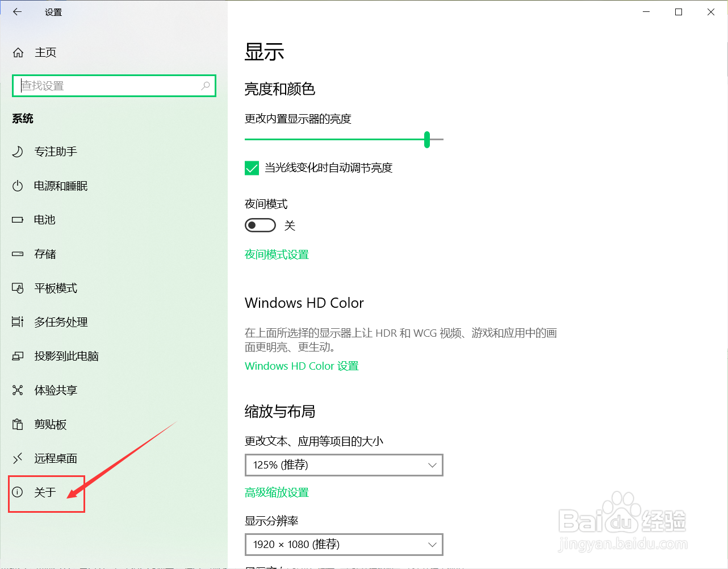Return to 主页 settings home
Viewport: 728px width, 569px height.
tap(45, 52)
